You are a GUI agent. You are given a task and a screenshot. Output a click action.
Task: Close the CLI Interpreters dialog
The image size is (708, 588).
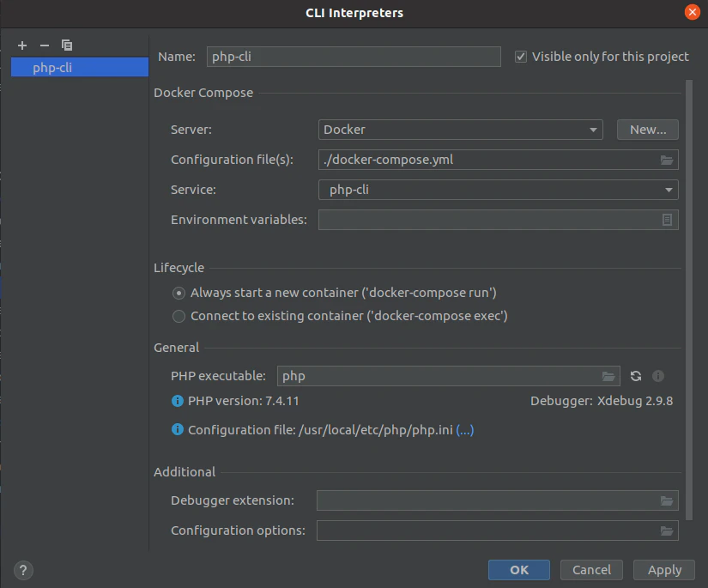[x=692, y=12]
